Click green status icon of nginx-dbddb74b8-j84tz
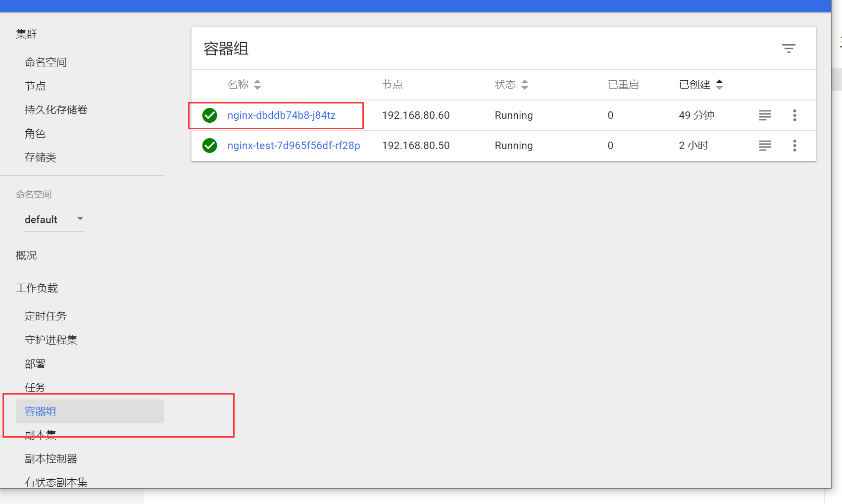Image resolution: width=842 pixels, height=504 pixels. tap(210, 115)
